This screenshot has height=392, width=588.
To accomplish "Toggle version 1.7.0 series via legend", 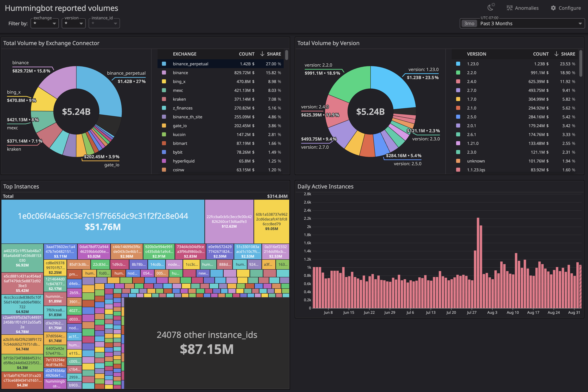I will pos(458,99).
